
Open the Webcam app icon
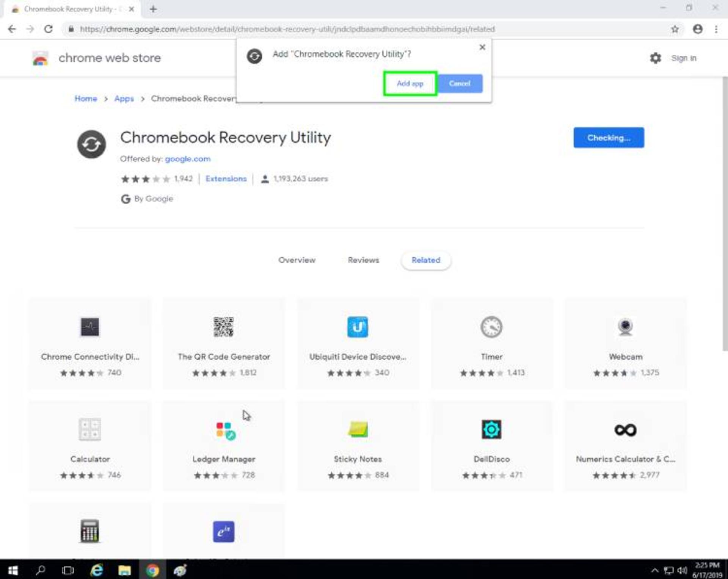point(625,327)
